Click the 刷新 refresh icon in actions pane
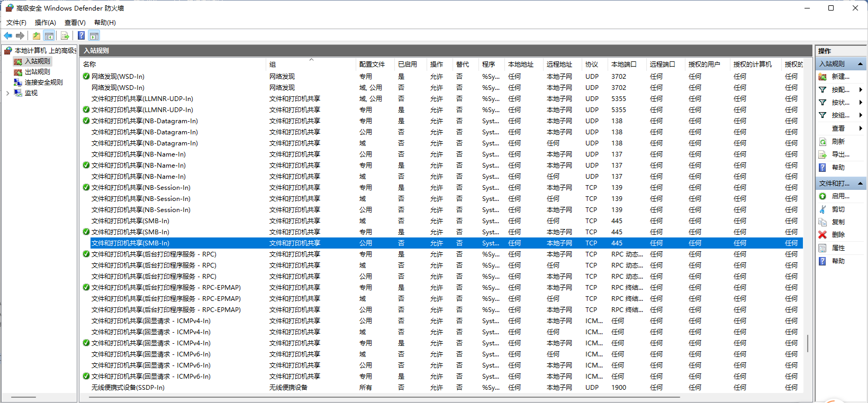This screenshot has height=403, width=868. pyautogui.click(x=822, y=142)
